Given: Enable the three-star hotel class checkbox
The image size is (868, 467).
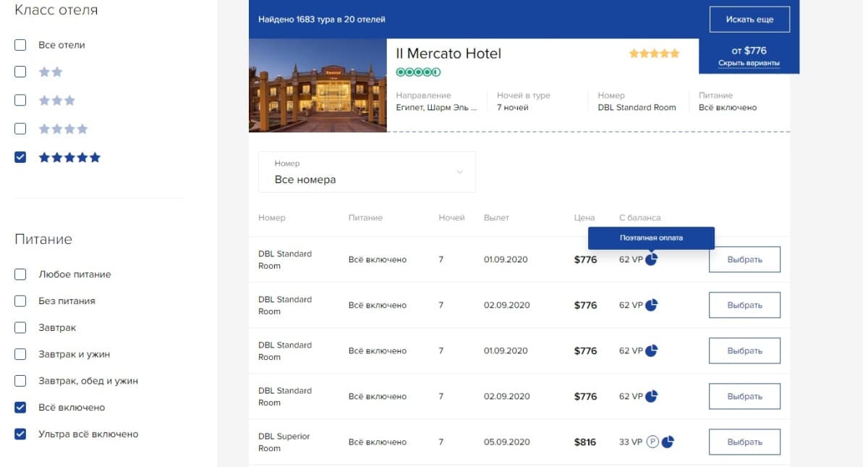Looking at the screenshot, I should click(x=20, y=100).
